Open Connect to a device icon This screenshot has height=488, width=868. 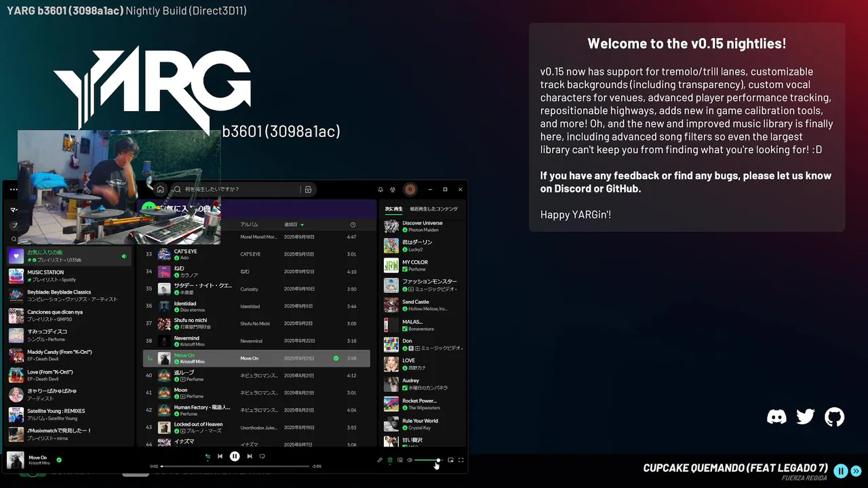coord(399,460)
